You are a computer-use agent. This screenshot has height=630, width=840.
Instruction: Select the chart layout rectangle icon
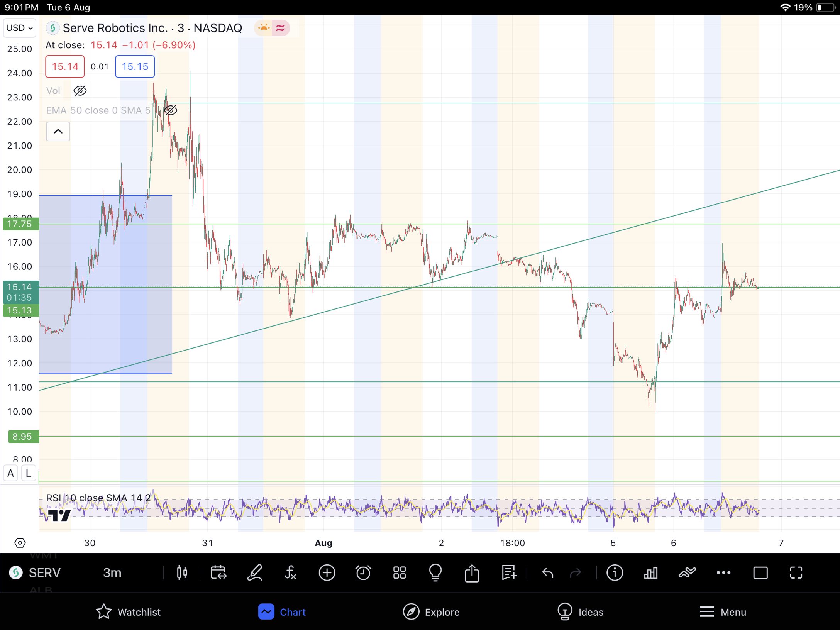tap(760, 573)
